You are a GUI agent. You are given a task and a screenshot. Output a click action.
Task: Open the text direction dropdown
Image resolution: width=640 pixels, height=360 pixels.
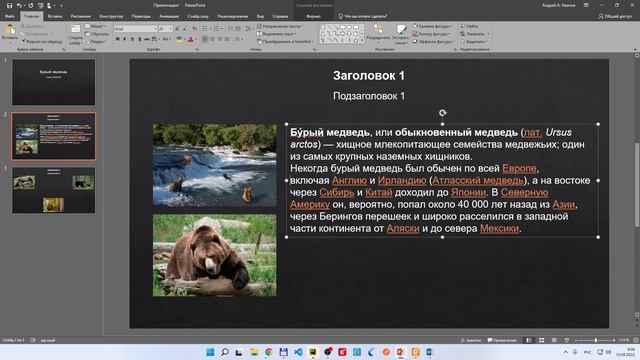(280, 26)
